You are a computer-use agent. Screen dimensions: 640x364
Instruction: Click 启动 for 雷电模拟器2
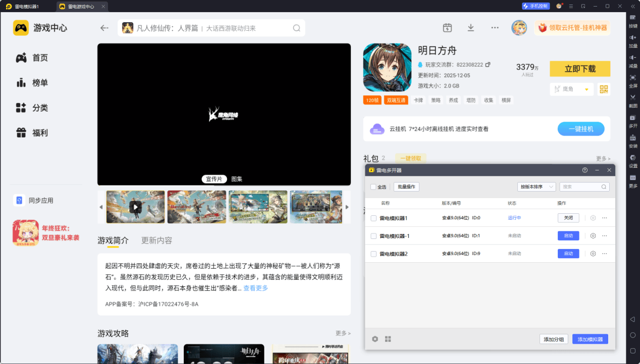[568, 254]
